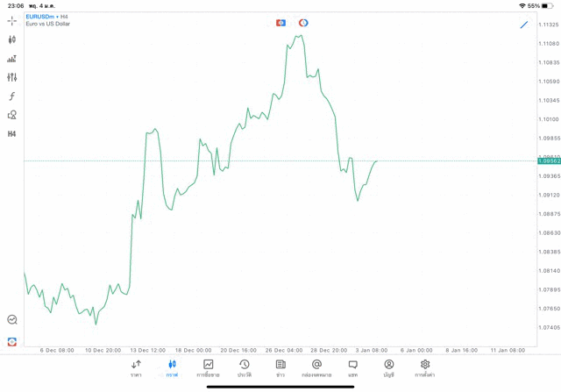Open the Settings gear tab
The image size is (561, 392).
425,367
